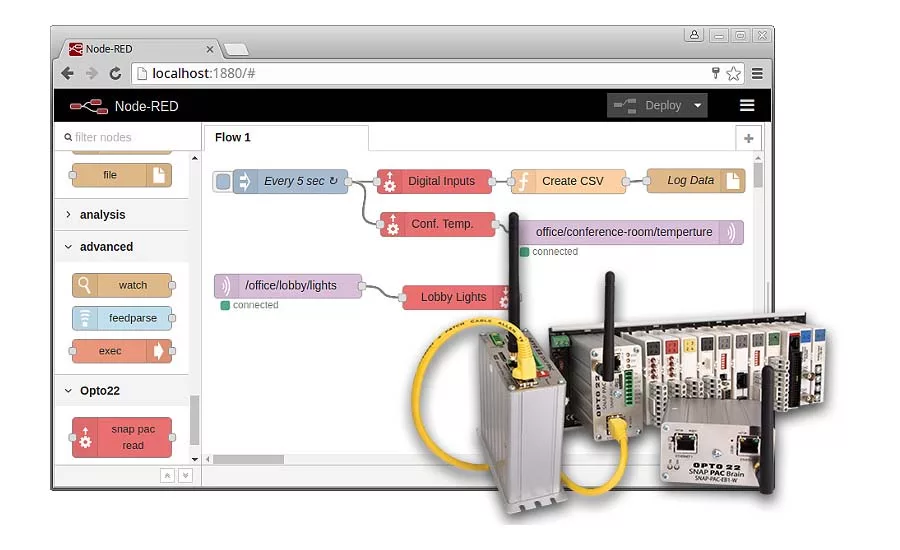The image size is (900, 550).
Task: Open the Node-RED main hamburger menu
Action: click(747, 105)
